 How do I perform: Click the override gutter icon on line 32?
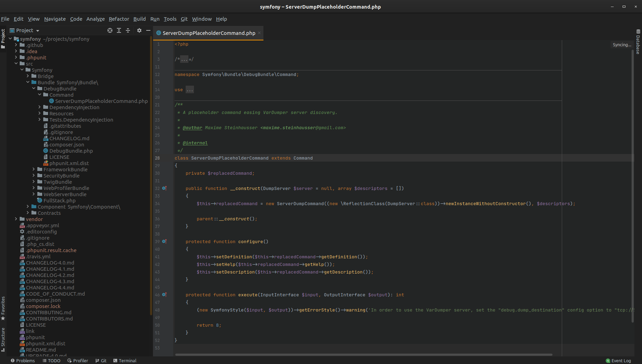tap(165, 188)
